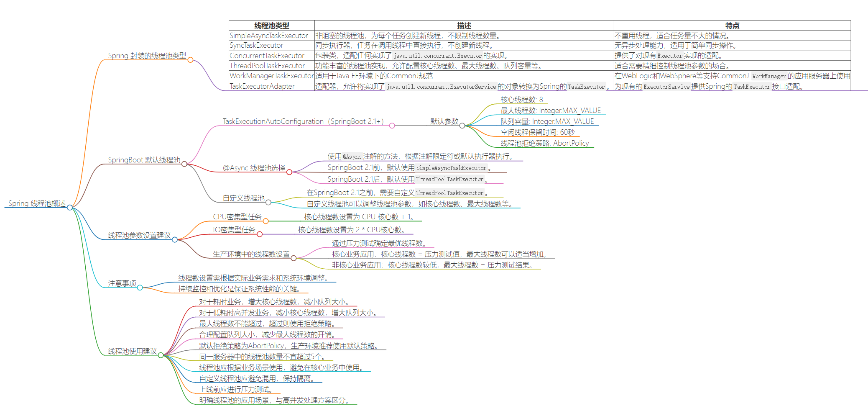
Task: Select the CPU密集型任务 node
Action: [x=237, y=217]
